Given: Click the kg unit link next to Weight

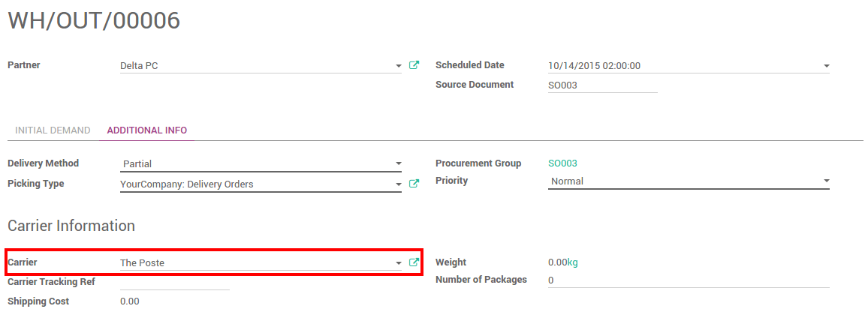Looking at the screenshot, I should pos(572,262).
